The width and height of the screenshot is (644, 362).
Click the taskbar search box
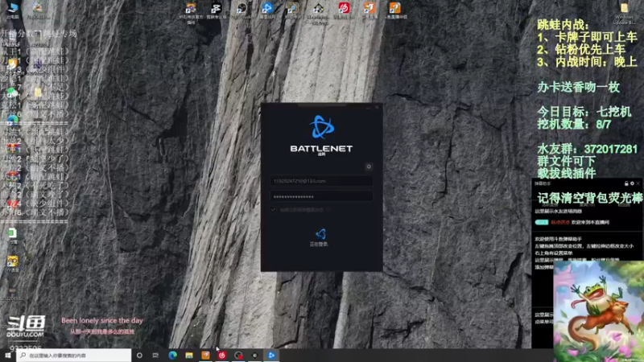click(74, 356)
